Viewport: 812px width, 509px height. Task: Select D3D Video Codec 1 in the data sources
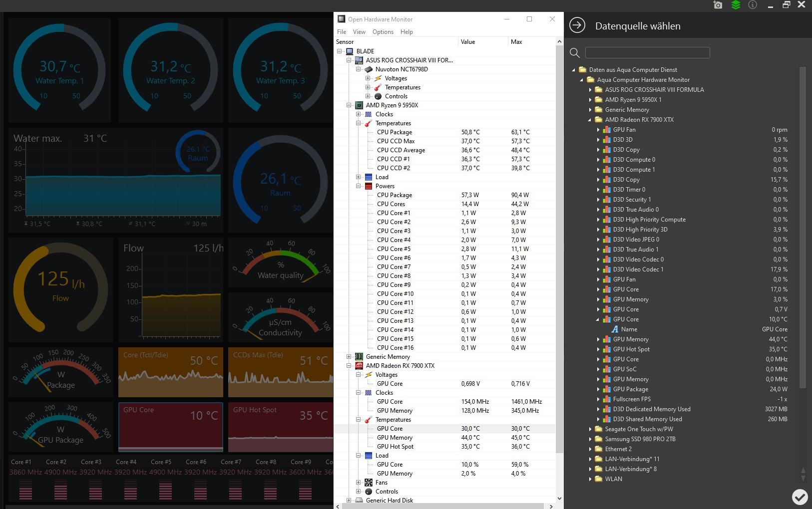[692, 269]
